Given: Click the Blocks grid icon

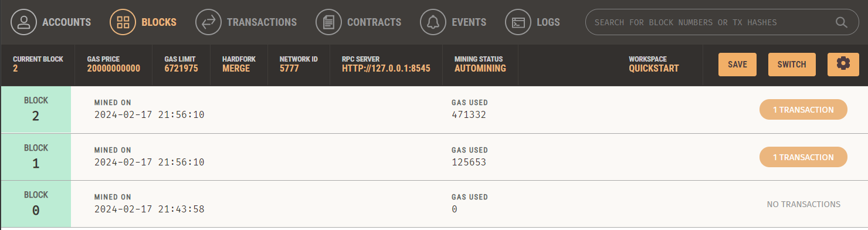Looking at the screenshot, I should 123,22.
